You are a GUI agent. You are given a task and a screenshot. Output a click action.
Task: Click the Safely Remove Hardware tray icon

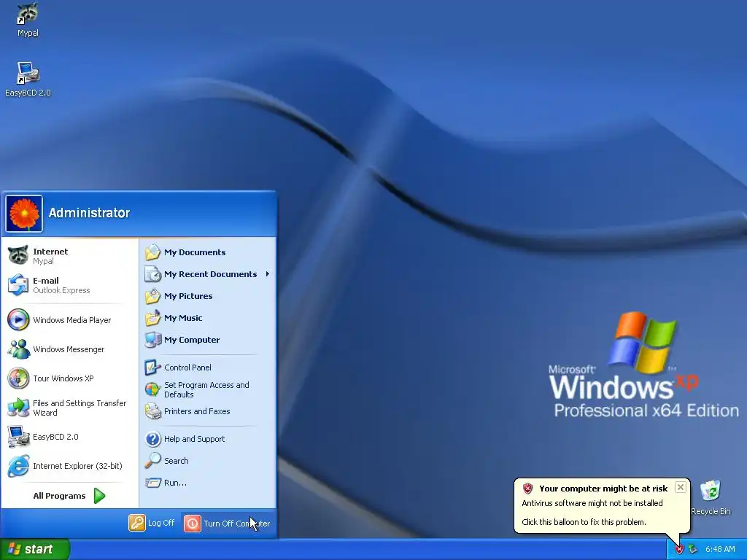692,550
